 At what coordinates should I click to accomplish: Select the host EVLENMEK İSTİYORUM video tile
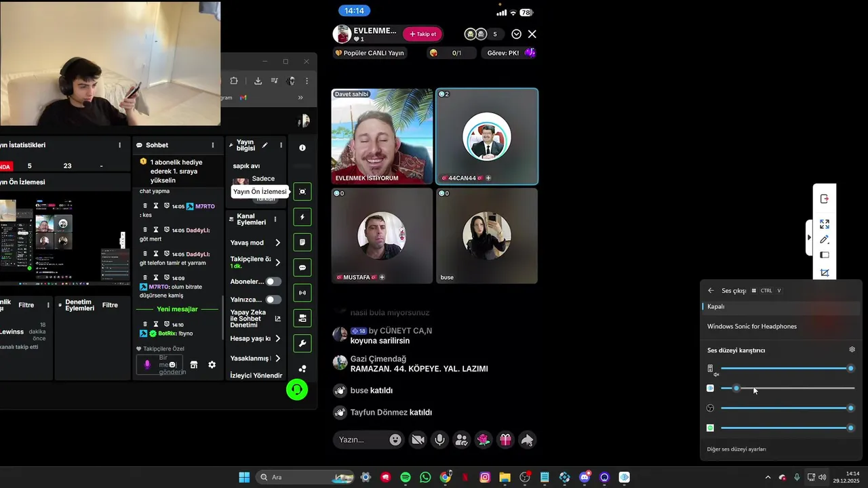[382, 136]
